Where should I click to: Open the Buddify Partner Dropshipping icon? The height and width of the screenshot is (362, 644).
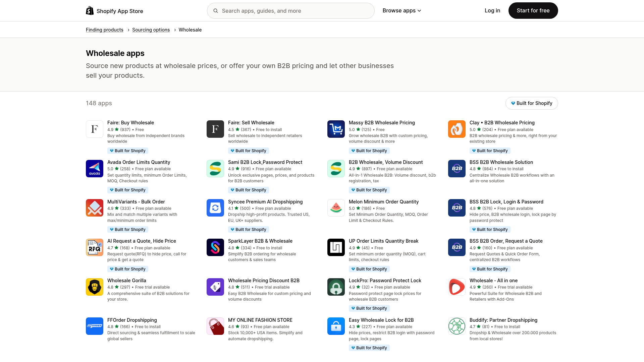click(x=457, y=326)
